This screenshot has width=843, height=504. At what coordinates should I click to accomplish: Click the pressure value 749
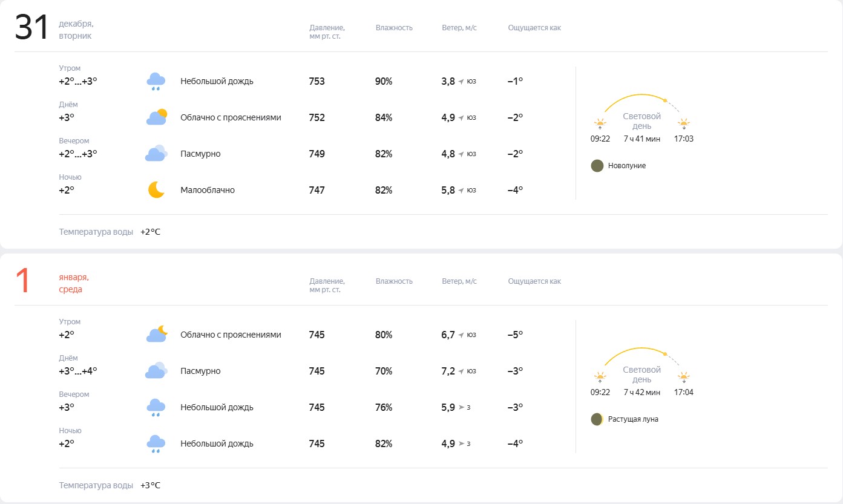(317, 154)
